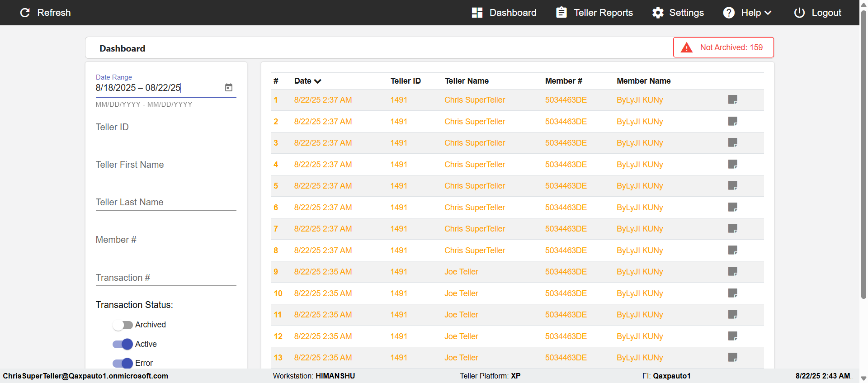Click row 11 date 8/22/25 2:35 AM
This screenshot has height=383, width=868.
pos(323,315)
